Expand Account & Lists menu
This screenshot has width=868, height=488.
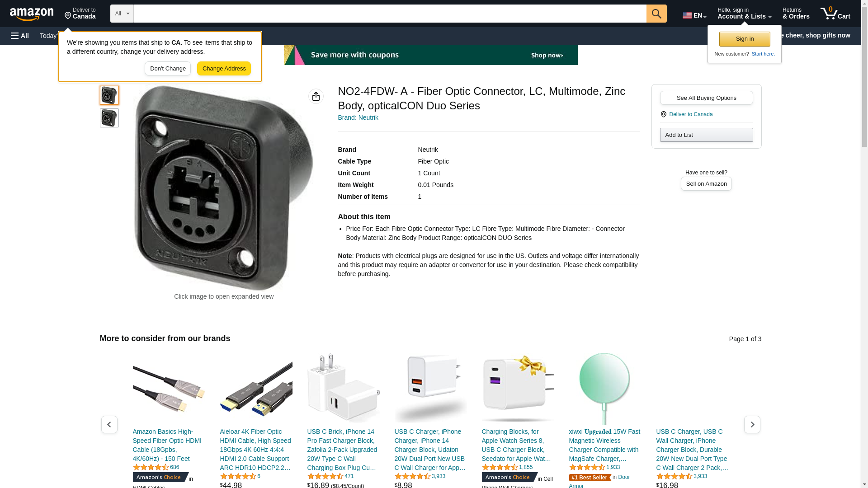click(x=744, y=14)
